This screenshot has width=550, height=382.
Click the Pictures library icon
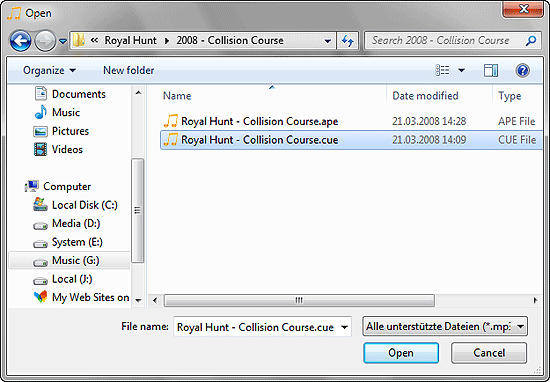40,132
